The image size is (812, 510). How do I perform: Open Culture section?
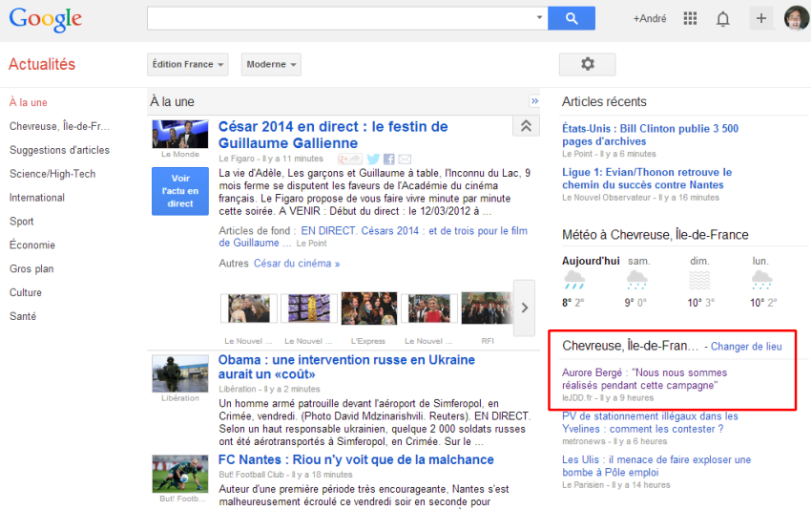(26, 292)
